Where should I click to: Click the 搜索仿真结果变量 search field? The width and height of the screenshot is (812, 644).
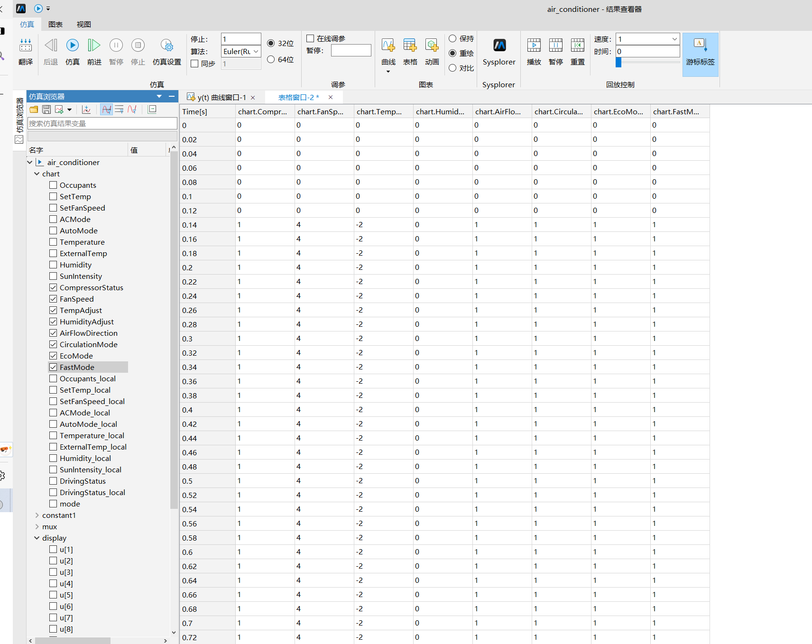(x=102, y=123)
